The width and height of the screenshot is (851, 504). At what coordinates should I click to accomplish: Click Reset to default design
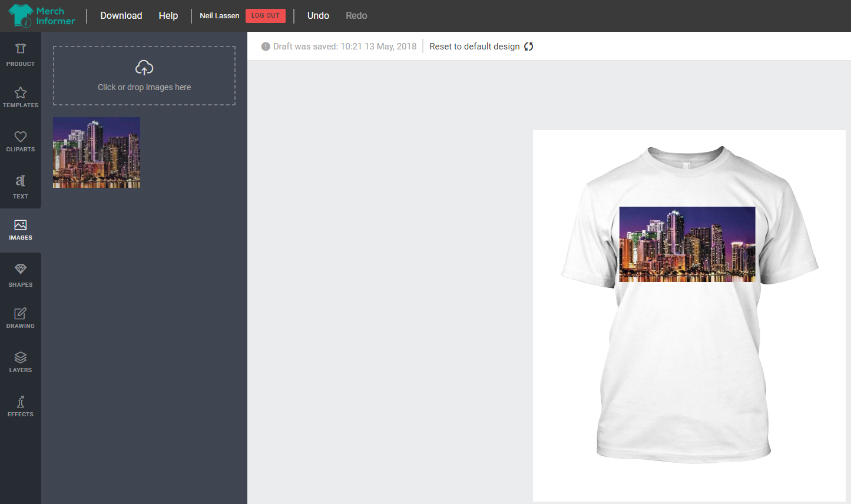475,47
